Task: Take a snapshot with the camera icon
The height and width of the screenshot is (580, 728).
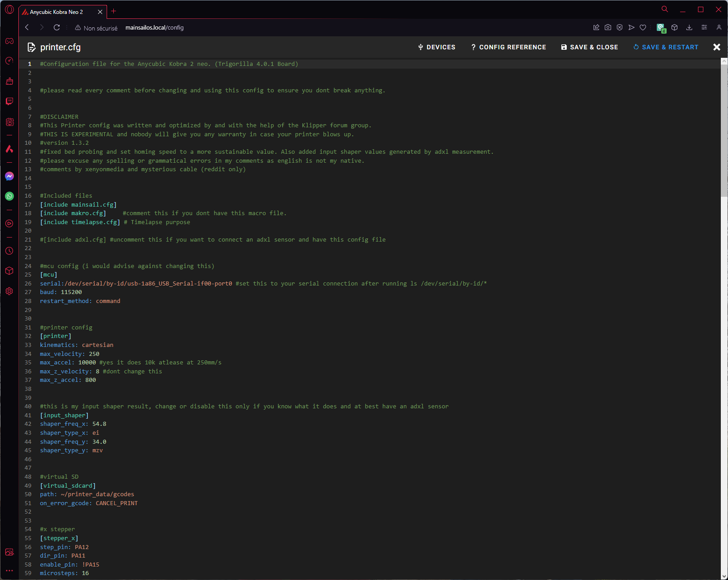Action: click(608, 27)
